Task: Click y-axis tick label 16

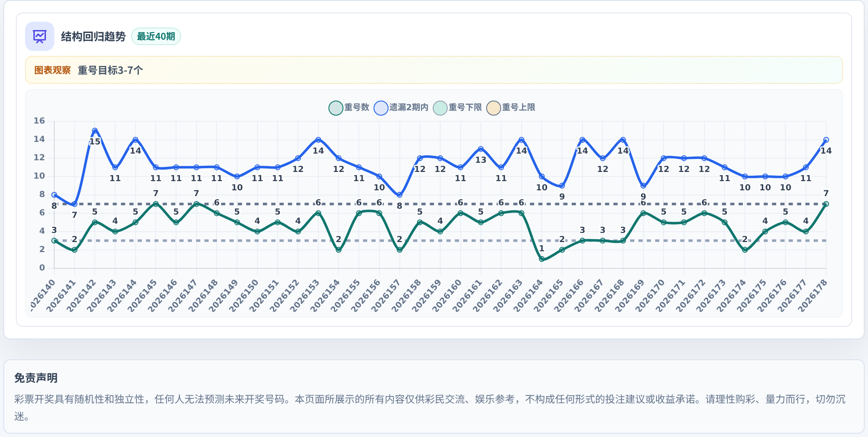Action: pos(39,121)
